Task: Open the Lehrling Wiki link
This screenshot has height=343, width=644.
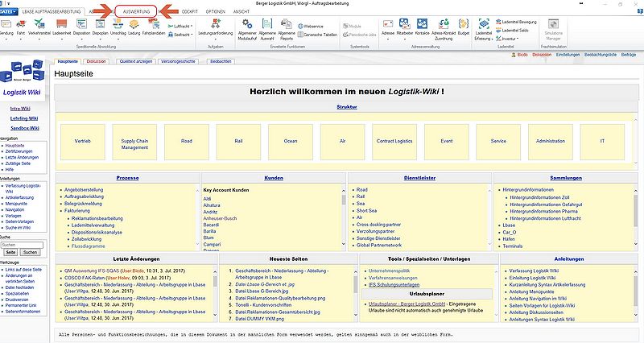Action: click(24, 118)
